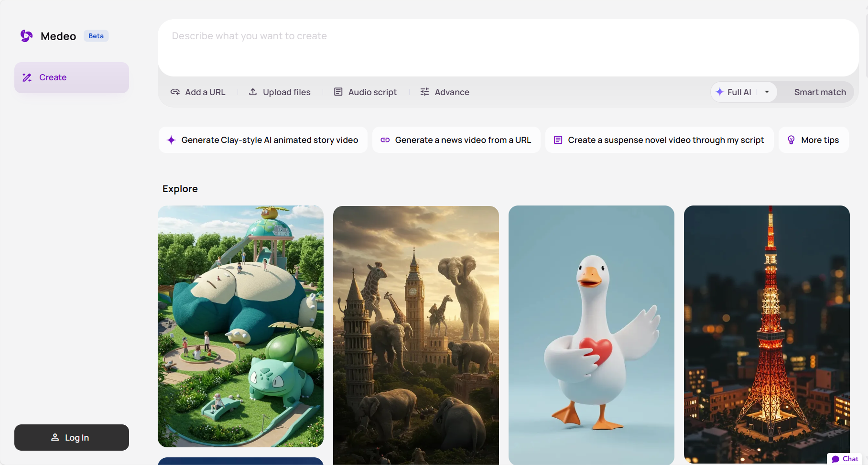Click the magic wand icon beside Create
This screenshot has height=465, width=868.
pyautogui.click(x=27, y=77)
